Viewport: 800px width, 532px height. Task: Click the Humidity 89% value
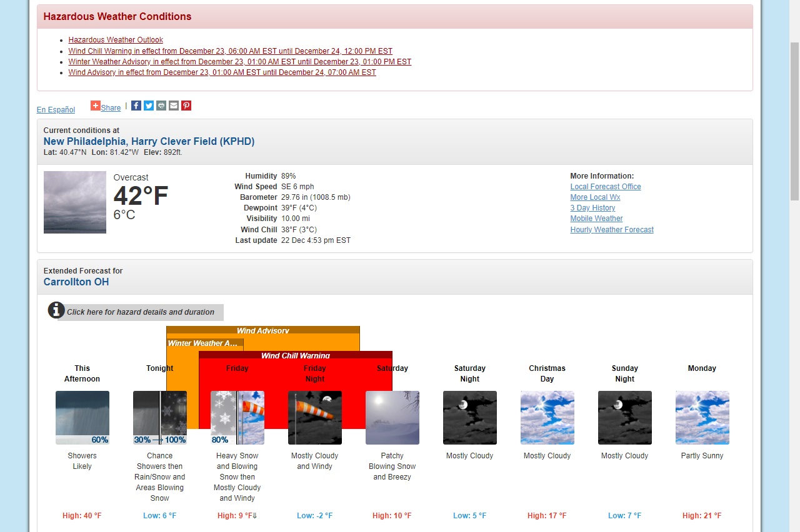coord(289,176)
